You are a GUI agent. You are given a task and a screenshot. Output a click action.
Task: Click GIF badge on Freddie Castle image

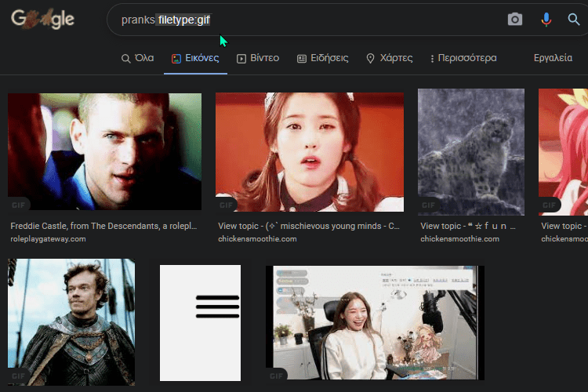pos(21,204)
